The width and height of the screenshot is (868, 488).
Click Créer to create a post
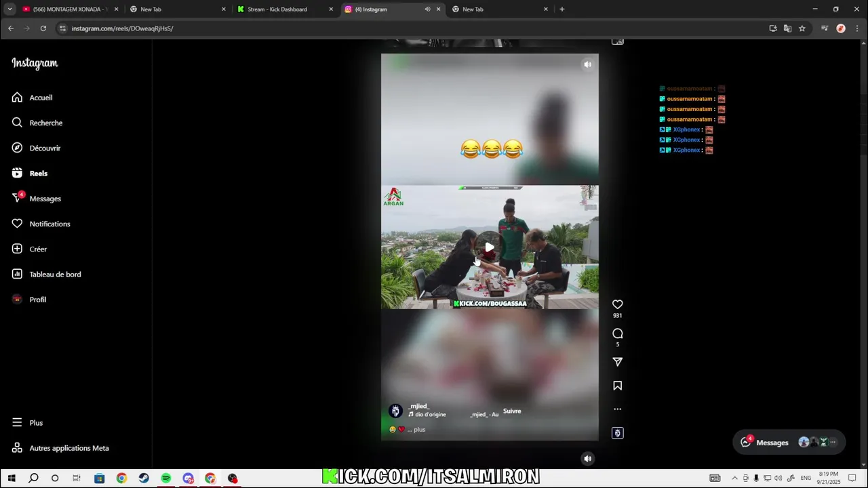[38, 249]
